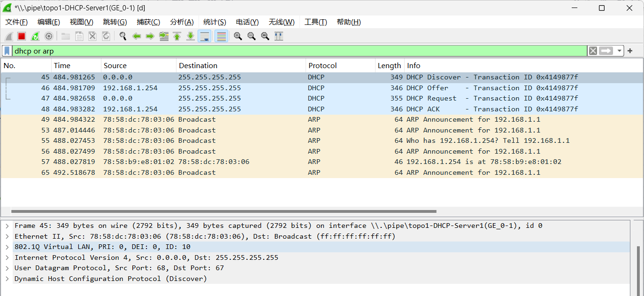Open the filter history dropdown arrow
Viewport: 644px width, 296px height.
[619, 50]
